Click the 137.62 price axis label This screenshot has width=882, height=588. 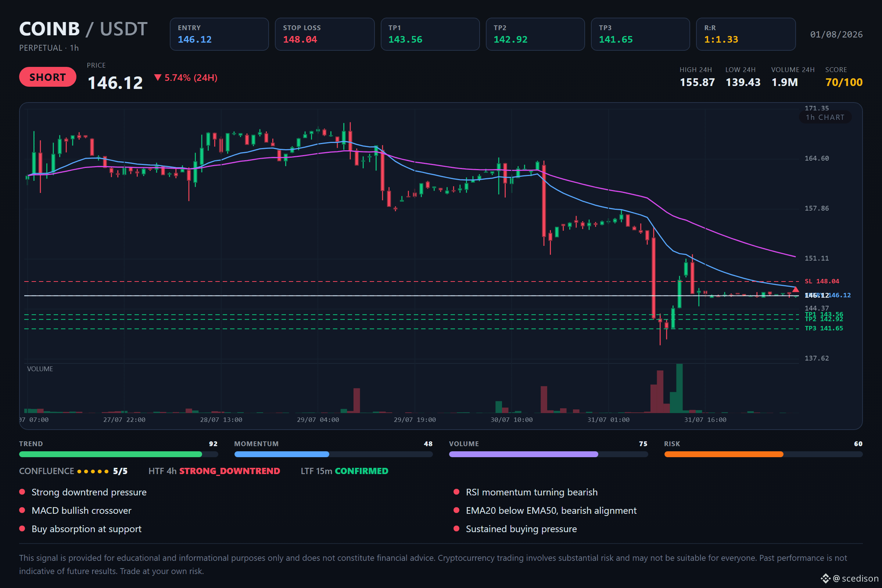(817, 358)
